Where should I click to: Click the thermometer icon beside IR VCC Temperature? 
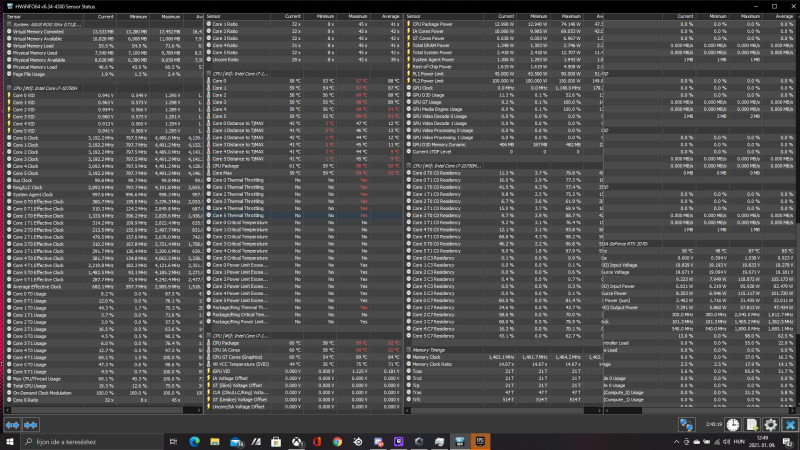tap(209, 364)
